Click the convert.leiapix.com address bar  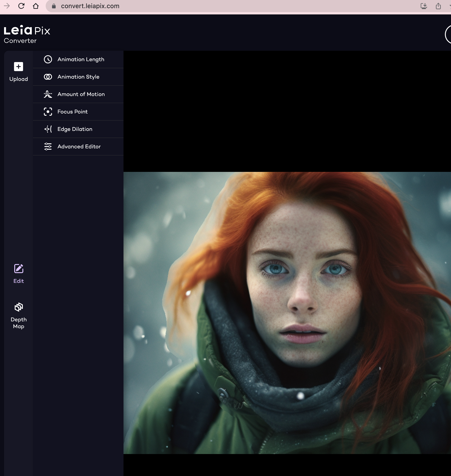coord(90,6)
